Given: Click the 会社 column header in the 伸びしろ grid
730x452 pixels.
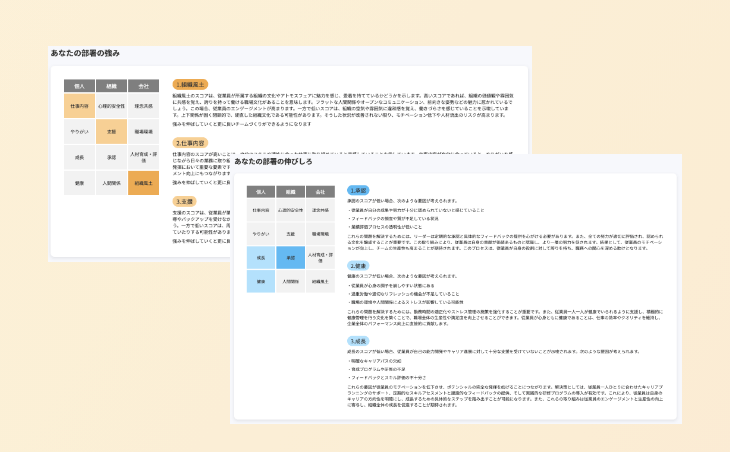Looking at the screenshot, I should click(x=320, y=192).
